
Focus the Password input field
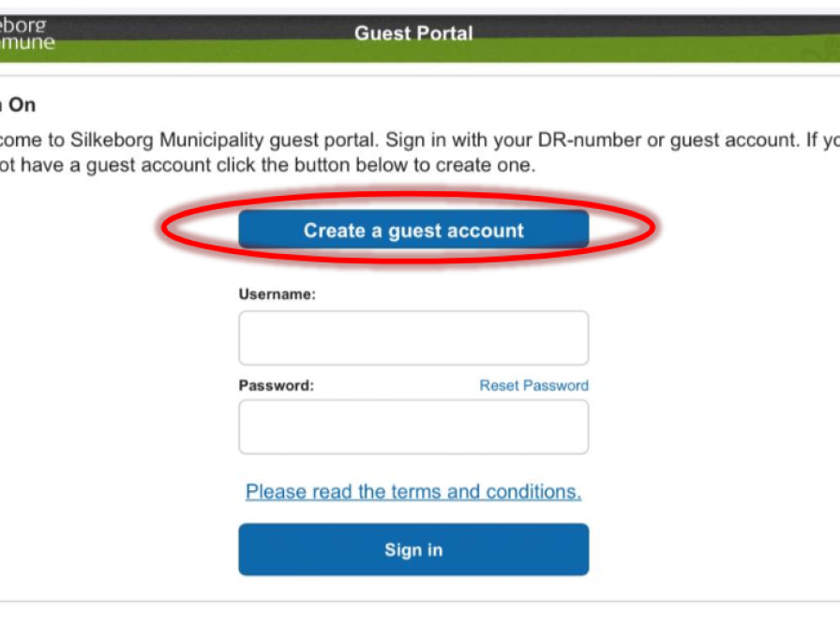pyautogui.click(x=413, y=427)
